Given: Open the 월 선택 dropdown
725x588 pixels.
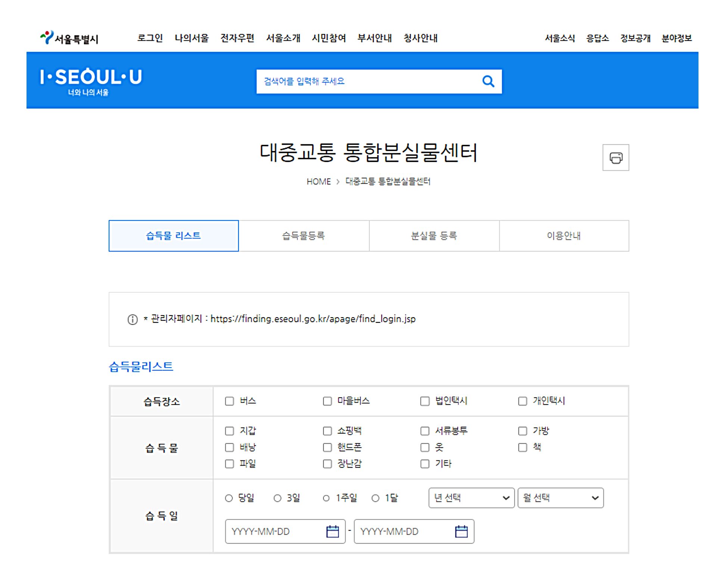Looking at the screenshot, I should tap(560, 498).
